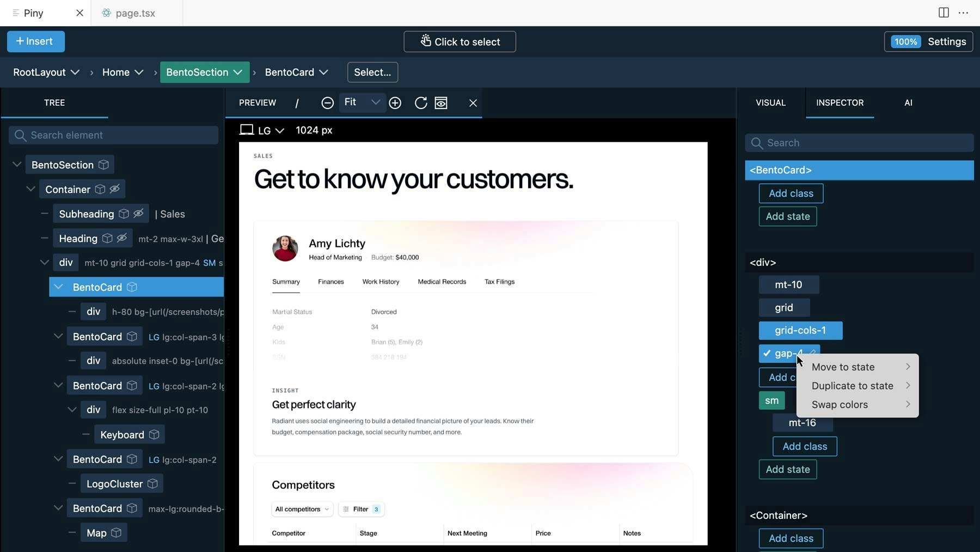Open the BentoCard breadcrumb dropdown
Image resolution: width=980 pixels, height=552 pixels.
323,72
